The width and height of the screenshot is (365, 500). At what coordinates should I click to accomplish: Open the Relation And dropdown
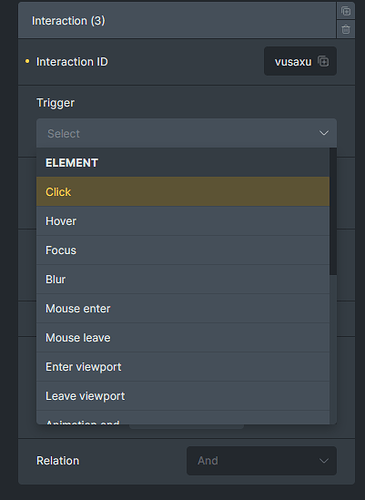click(262, 461)
